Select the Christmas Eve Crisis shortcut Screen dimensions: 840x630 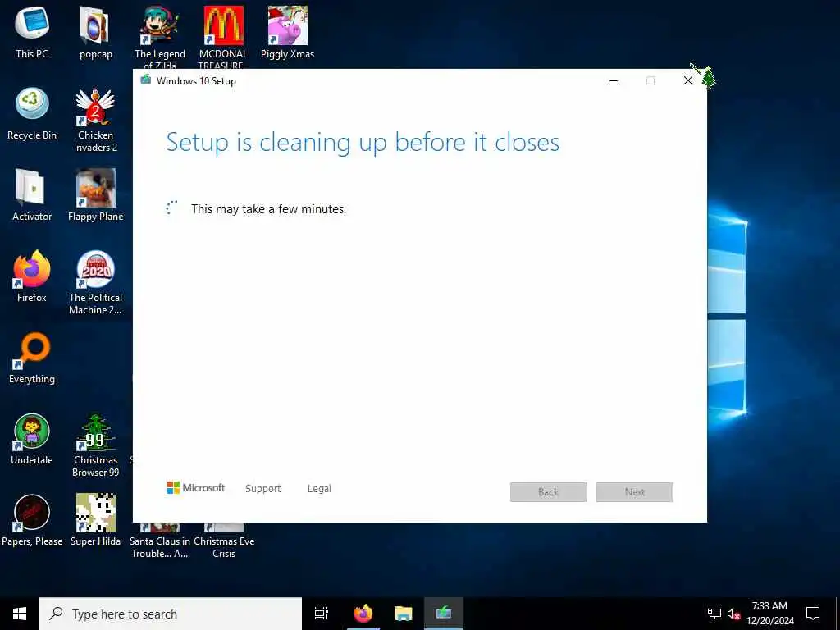coord(224,541)
